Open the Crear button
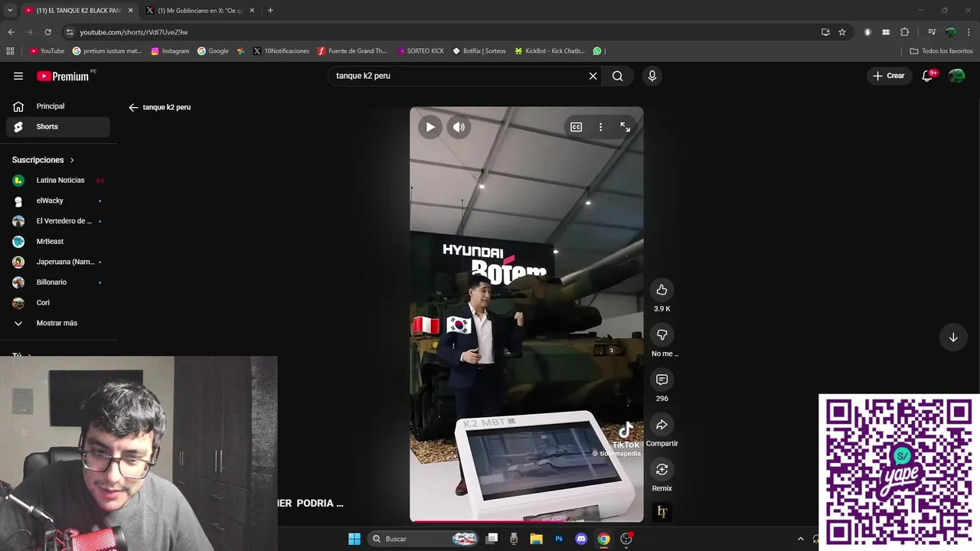980x551 pixels. point(889,76)
